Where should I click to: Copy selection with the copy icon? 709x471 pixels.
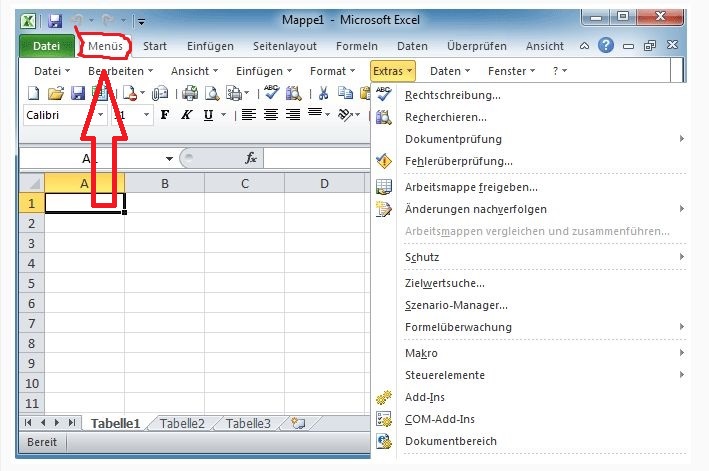point(345,93)
